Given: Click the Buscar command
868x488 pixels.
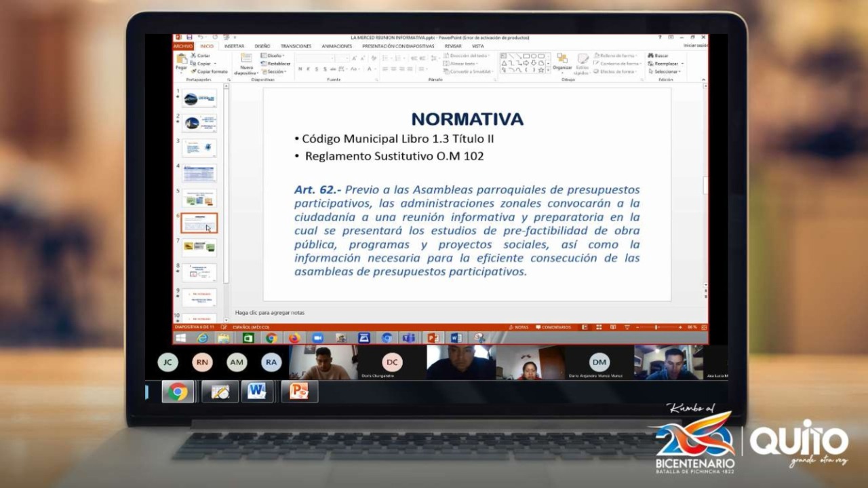Looking at the screenshot, I should tap(658, 56).
